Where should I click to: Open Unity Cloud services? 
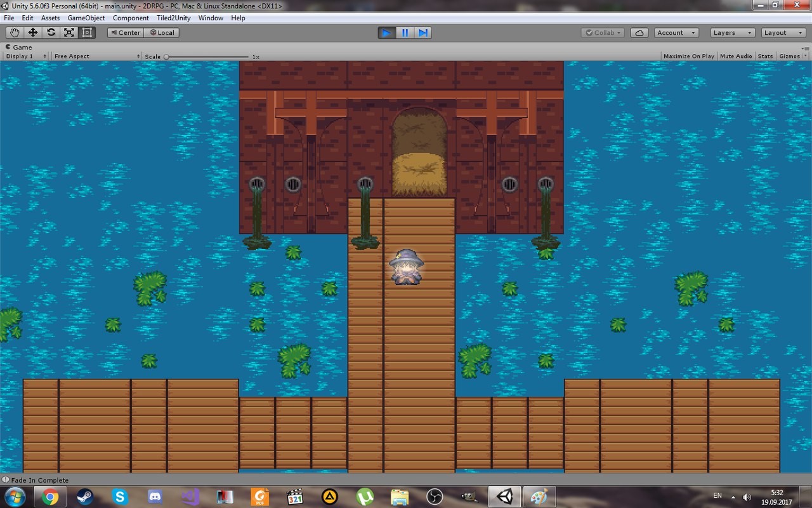[639, 32]
